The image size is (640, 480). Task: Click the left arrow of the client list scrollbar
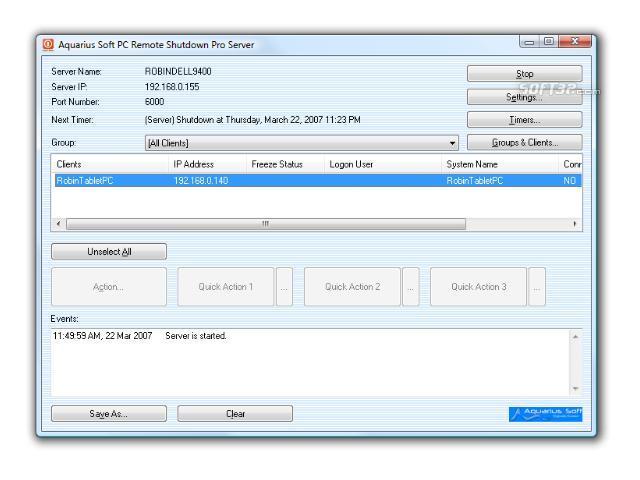pyautogui.click(x=59, y=224)
